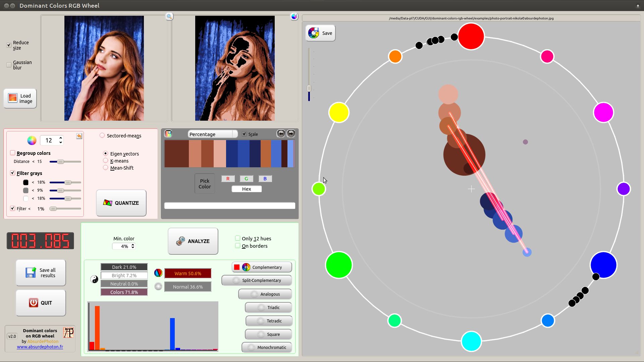Select Mean-Shift radio button option

[105, 168]
